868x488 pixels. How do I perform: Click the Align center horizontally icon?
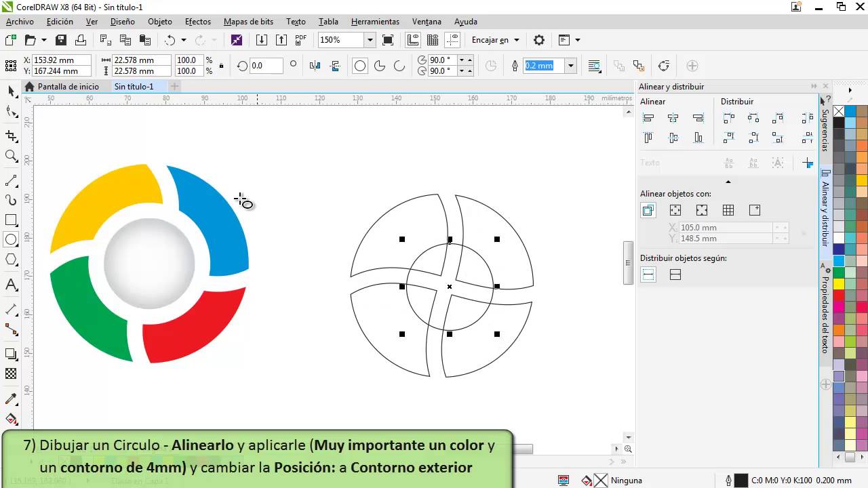673,118
